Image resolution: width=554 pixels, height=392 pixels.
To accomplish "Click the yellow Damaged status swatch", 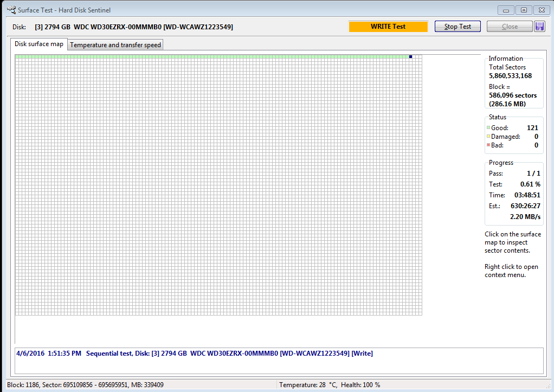I will coord(488,136).
